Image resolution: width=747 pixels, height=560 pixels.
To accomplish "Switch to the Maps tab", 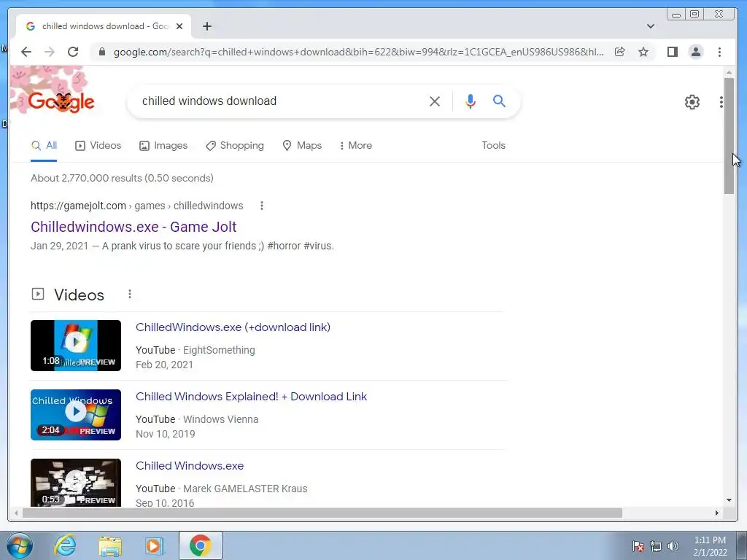I will point(302,146).
